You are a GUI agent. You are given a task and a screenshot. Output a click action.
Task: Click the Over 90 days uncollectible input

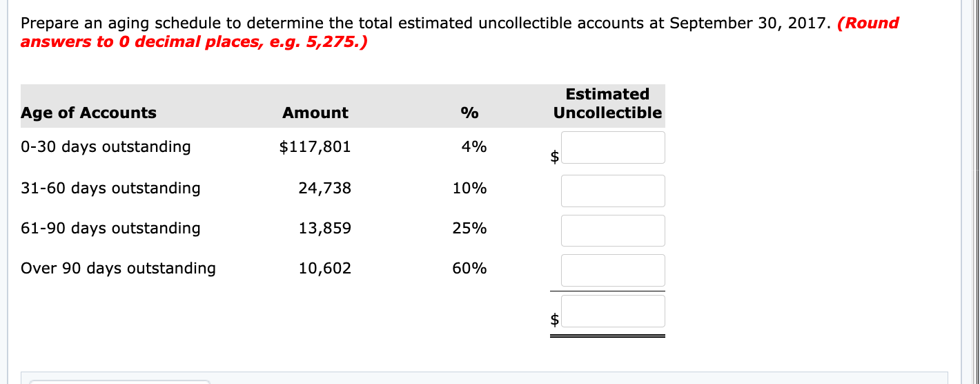613,270
